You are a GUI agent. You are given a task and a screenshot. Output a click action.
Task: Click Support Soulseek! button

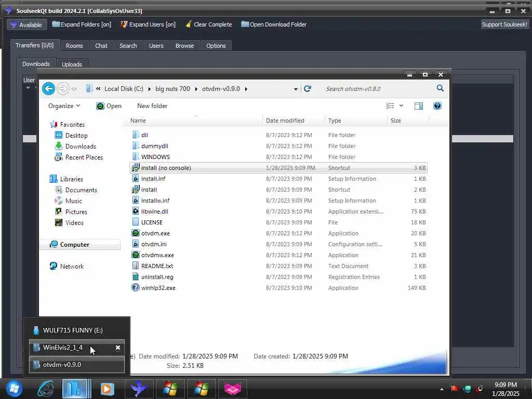pos(504,24)
